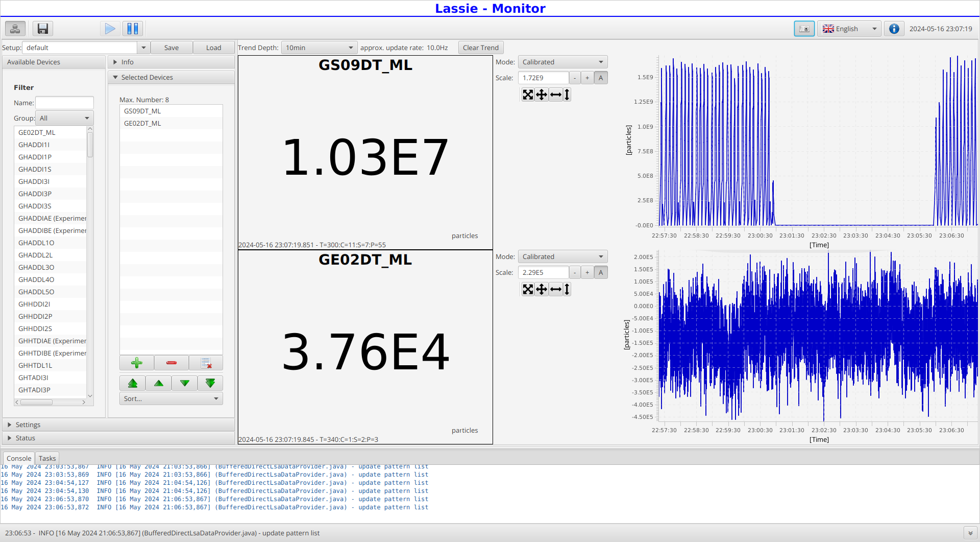Viewport: 980px width, 542px height.
Task: Select GHHDDI2P in available devices
Action: [x=51, y=316]
